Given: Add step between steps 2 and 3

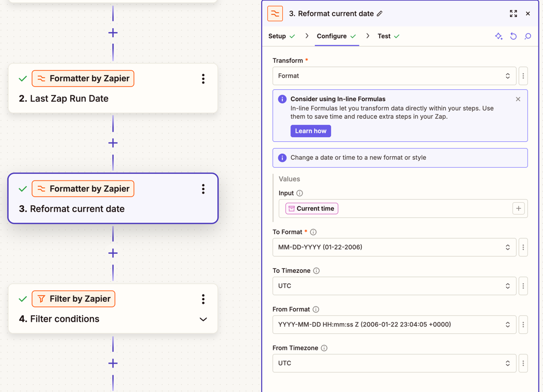Looking at the screenshot, I should (113, 143).
